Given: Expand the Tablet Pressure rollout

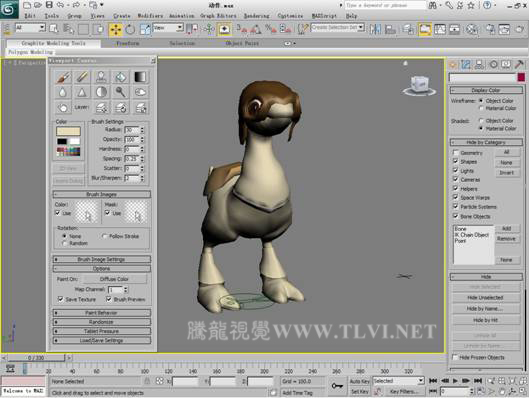Looking at the screenshot, I should (x=102, y=331).
